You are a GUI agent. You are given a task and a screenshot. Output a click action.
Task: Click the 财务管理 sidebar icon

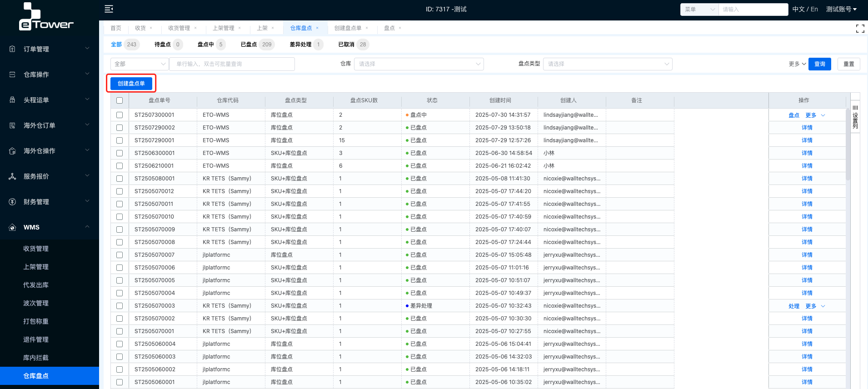coord(12,202)
